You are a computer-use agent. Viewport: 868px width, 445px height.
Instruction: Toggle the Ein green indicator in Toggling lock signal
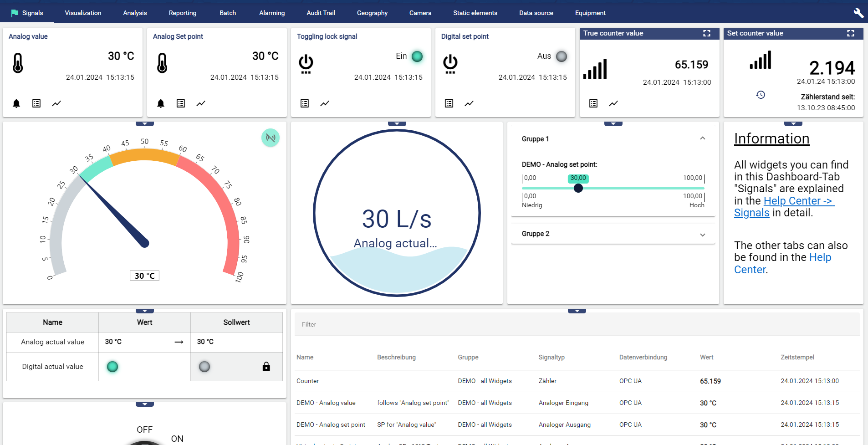click(x=417, y=56)
